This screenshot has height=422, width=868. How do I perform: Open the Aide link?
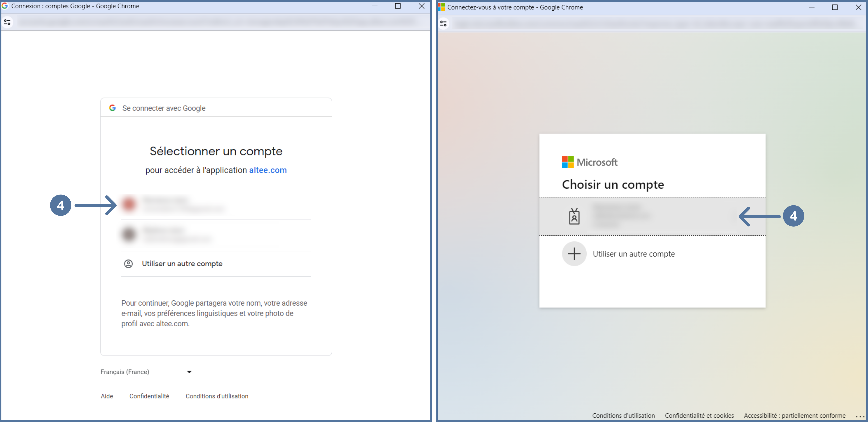pos(107,396)
